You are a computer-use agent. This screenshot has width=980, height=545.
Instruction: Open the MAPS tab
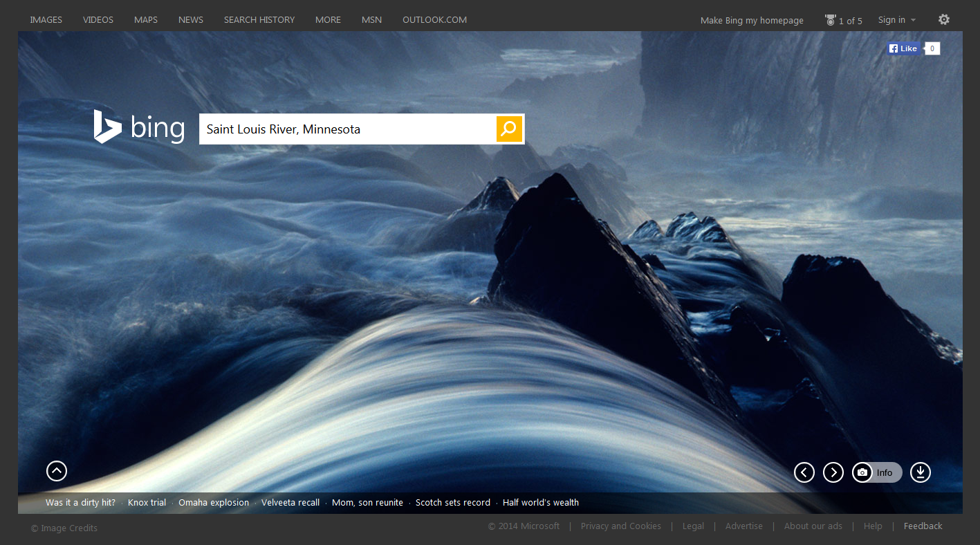(x=146, y=20)
